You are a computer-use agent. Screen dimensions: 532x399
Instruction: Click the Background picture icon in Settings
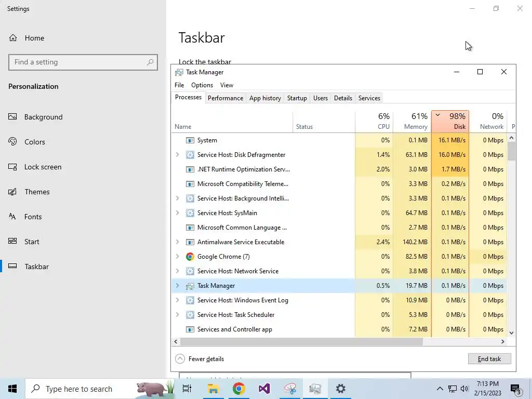coord(12,117)
